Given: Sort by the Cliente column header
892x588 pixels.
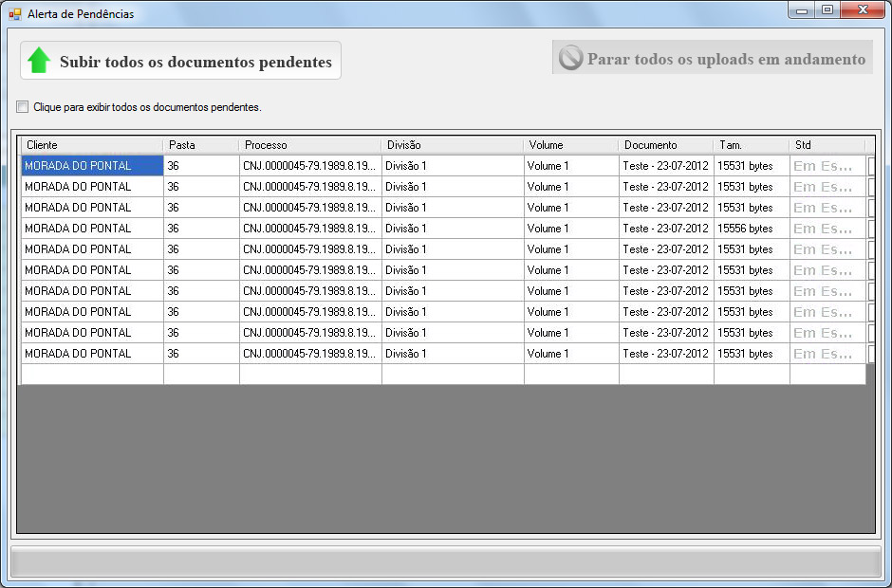Looking at the screenshot, I should pos(92,145).
